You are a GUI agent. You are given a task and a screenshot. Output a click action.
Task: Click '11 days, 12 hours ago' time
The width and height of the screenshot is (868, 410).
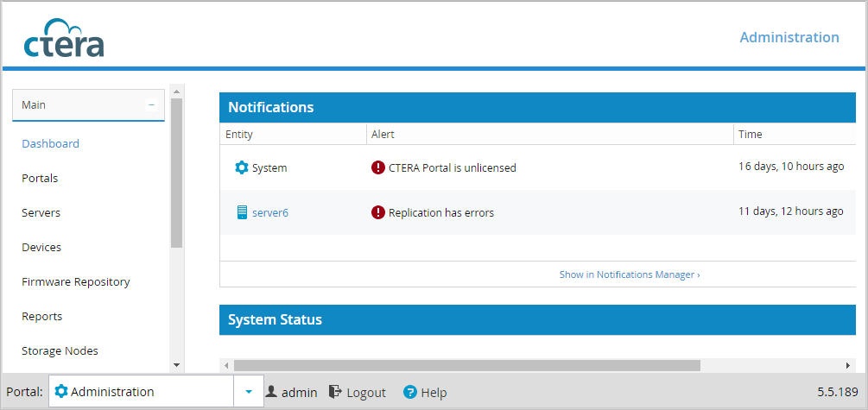tap(791, 211)
